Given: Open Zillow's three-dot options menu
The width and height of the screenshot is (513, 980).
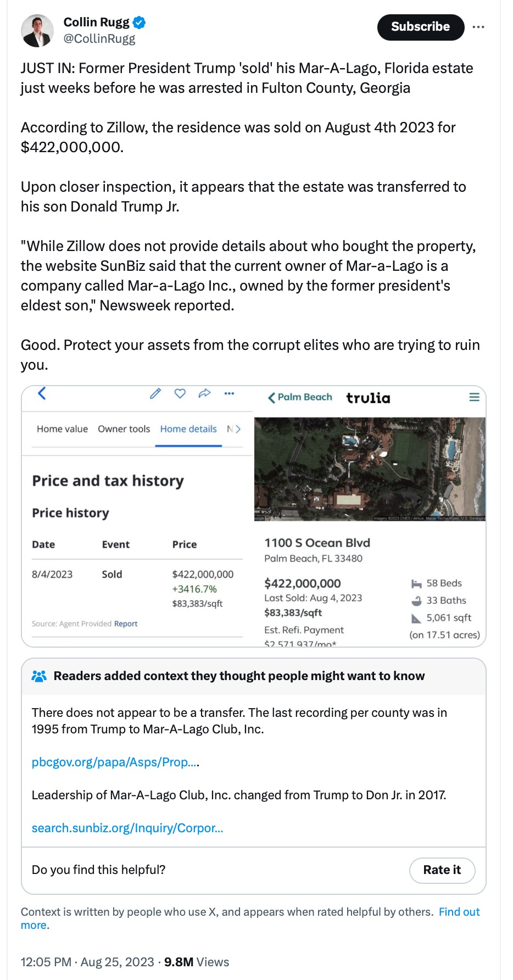Looking at the screenshot, I should pos(229,393).
